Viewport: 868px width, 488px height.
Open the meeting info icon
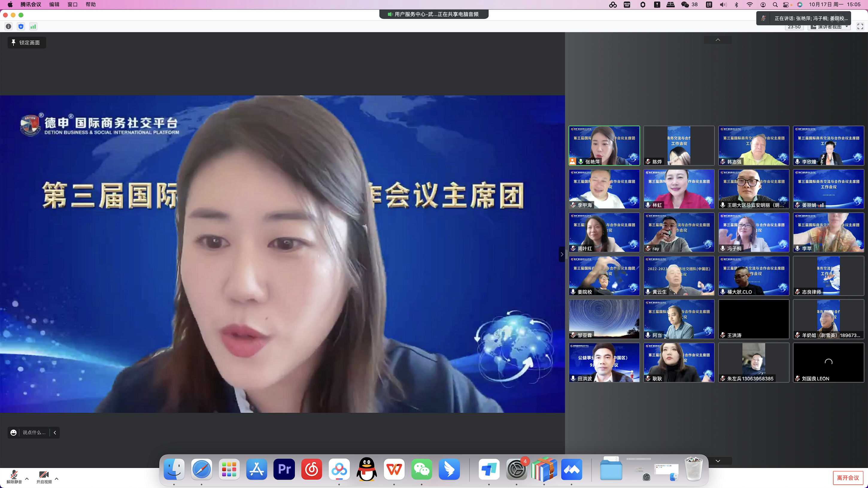[8, 26]
